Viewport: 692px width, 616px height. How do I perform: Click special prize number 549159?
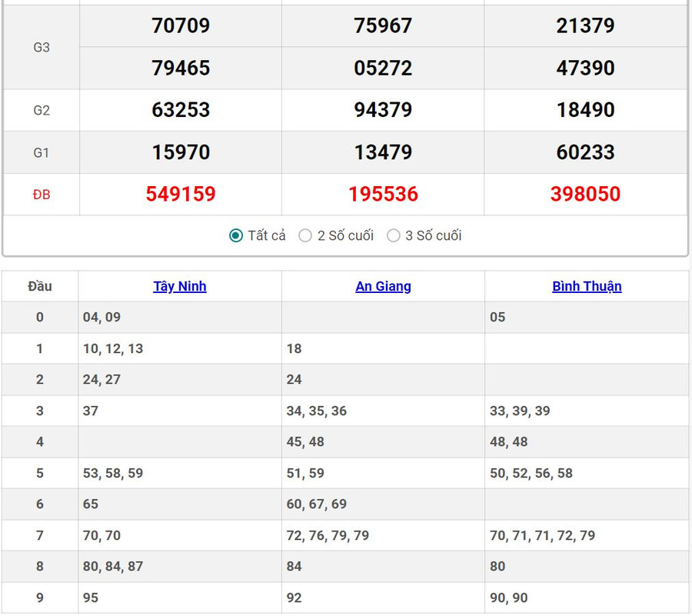point(181,194)
